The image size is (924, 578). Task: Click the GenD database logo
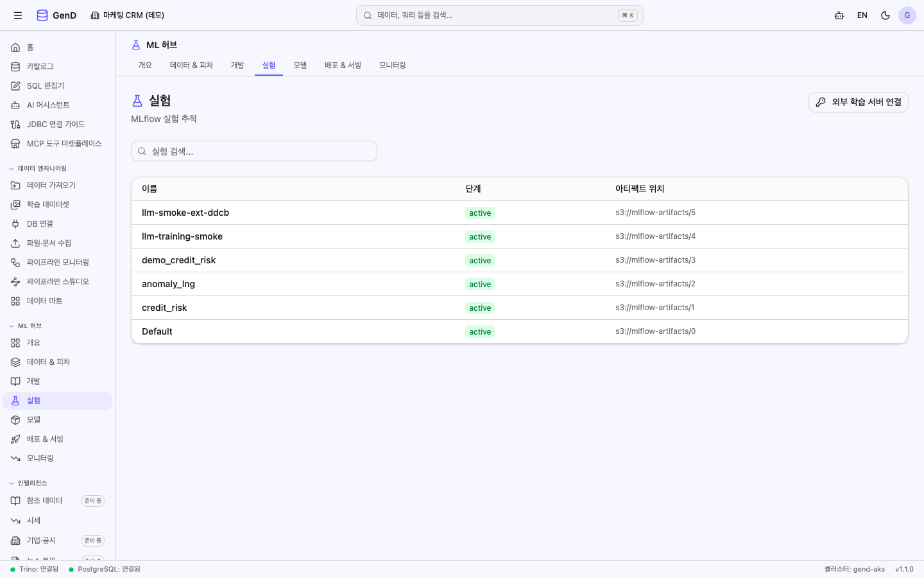pos(56,15)
